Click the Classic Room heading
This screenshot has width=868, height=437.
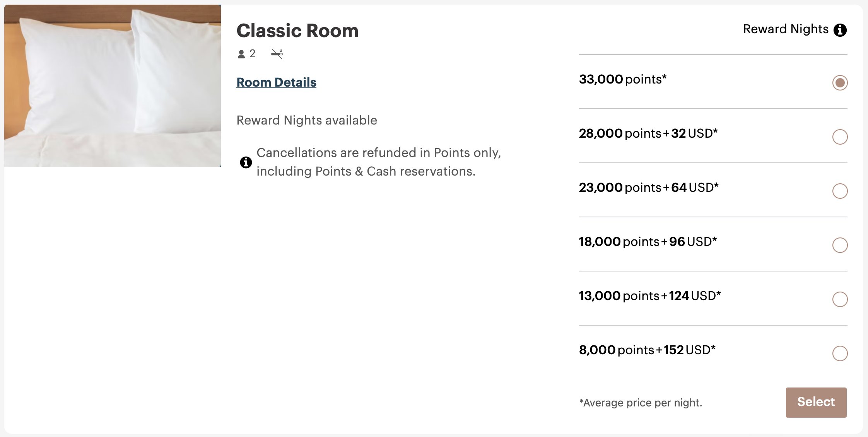(297, 31)
